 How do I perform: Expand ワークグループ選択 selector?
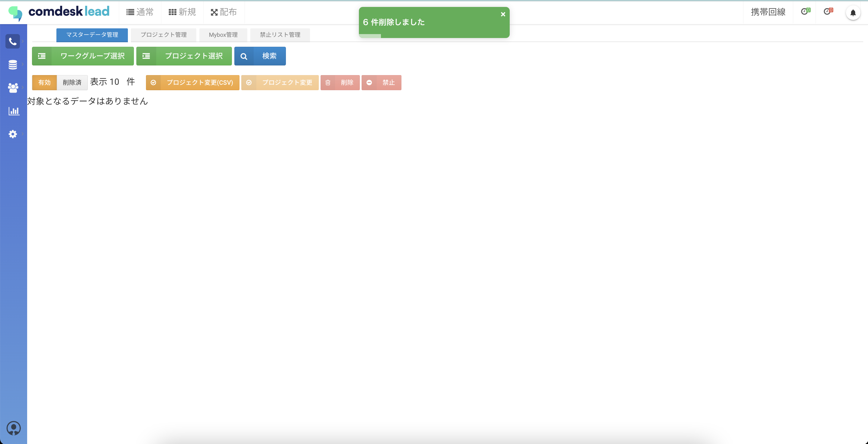83,56
